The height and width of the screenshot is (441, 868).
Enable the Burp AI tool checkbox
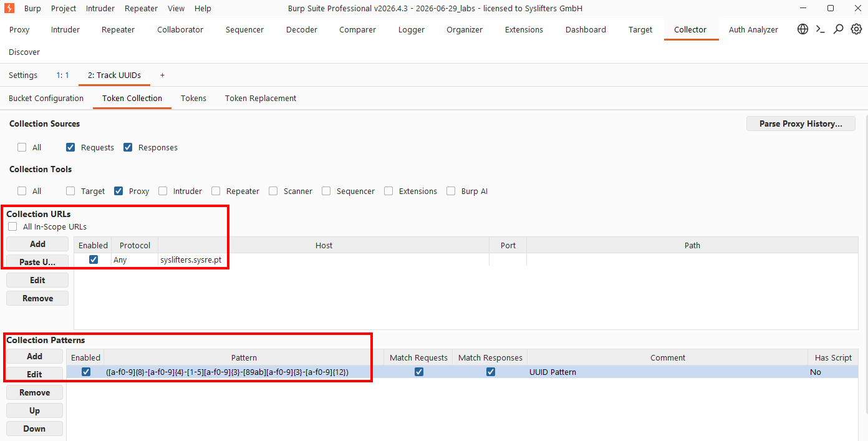451,191
